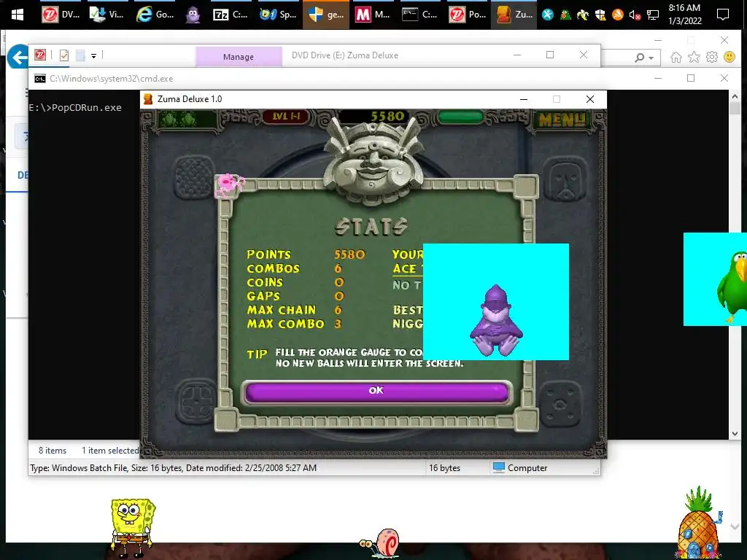The width and height of the screenshot is (747, 560).
Task: Click Explorer quick access properties checkmark icon
Action: point(64,55)
